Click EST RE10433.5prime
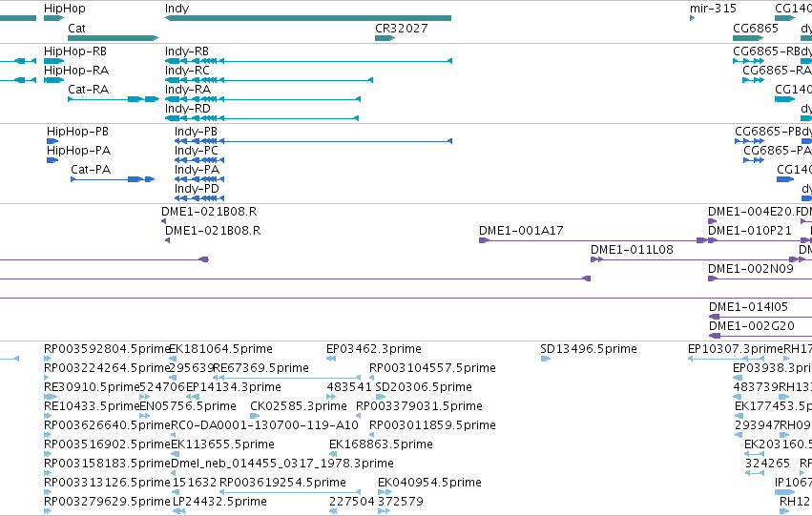 click(92, 407)
